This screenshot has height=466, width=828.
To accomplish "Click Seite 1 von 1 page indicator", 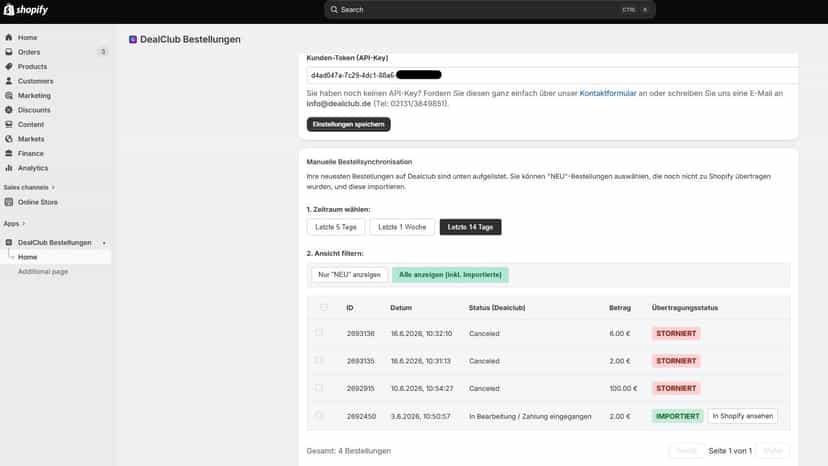I will point(730,451).
